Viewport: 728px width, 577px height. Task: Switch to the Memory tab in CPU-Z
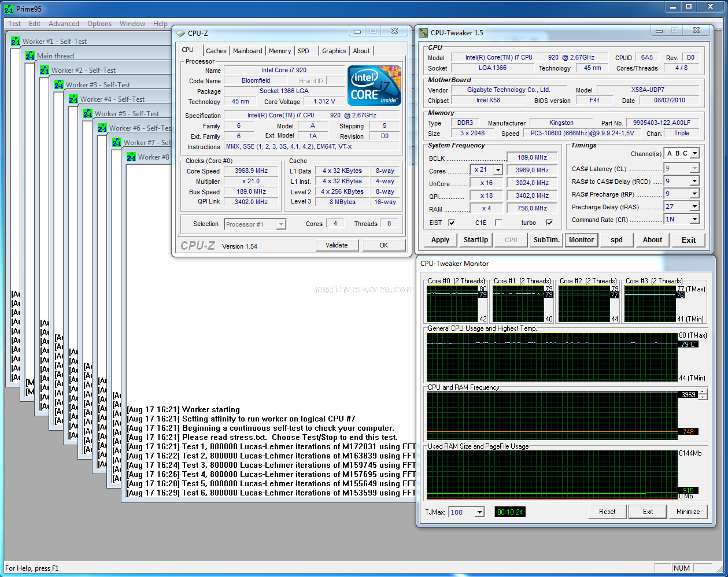280,51
